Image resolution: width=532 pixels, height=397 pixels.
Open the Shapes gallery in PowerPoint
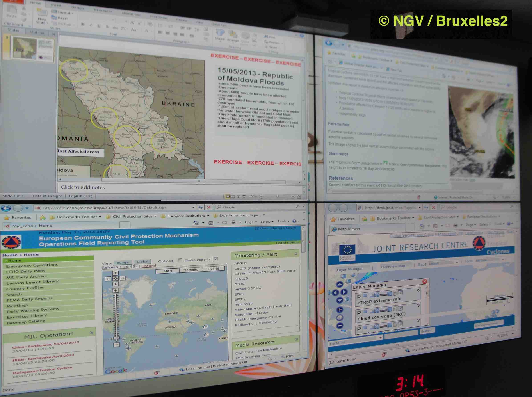220,35
